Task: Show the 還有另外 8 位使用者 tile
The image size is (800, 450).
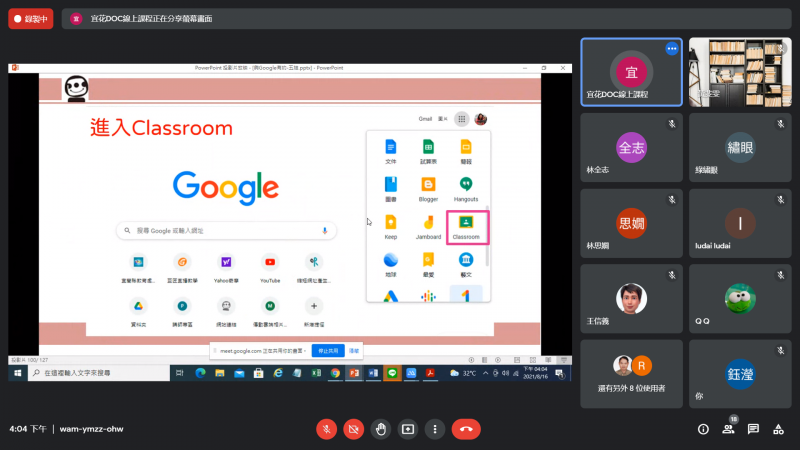Action: tap(631, 374)
